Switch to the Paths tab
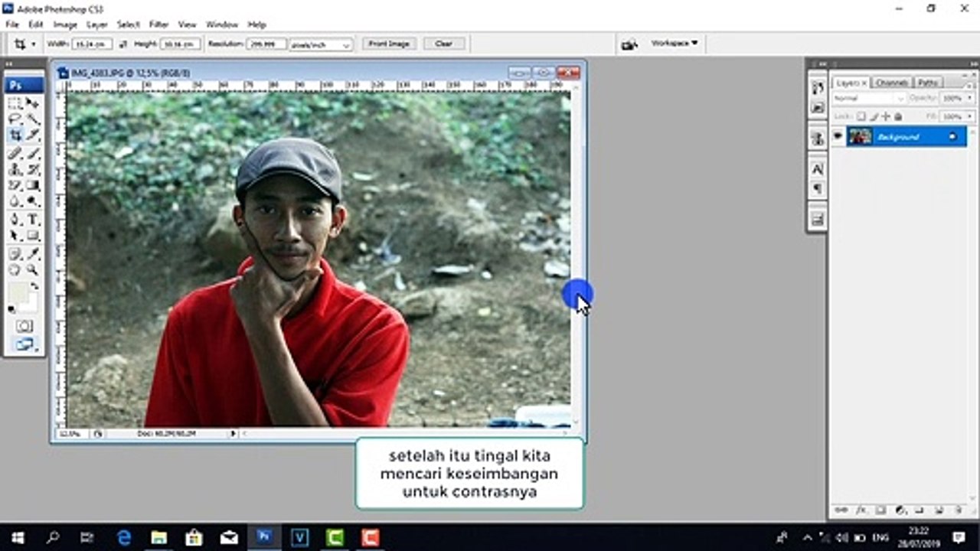 click(928, 82)
